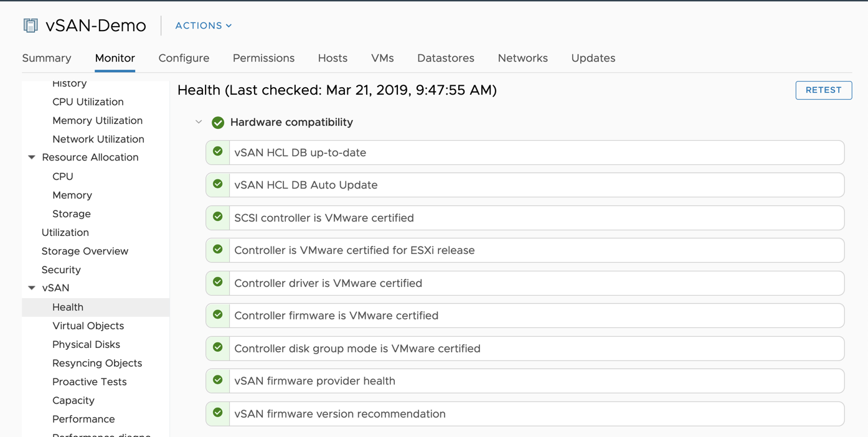Click status icon for vSAN firmware version recommendation
868x437 pixels.
click(x=218, y=413)
